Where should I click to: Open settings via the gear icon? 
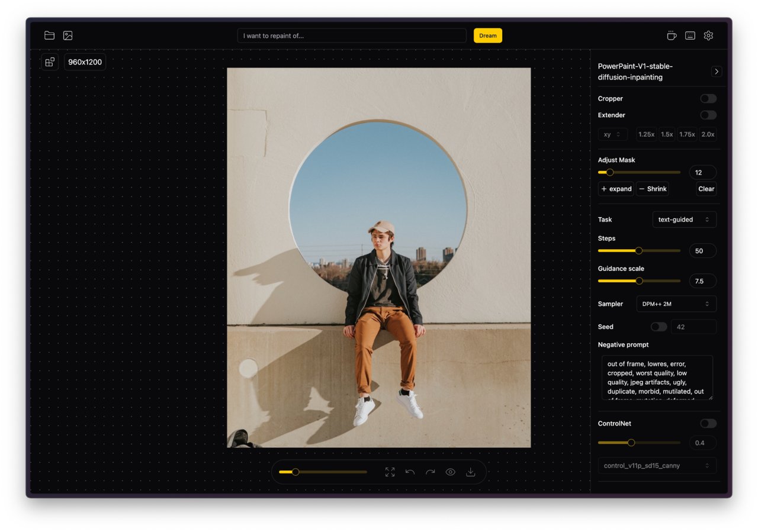click(708, 36)
